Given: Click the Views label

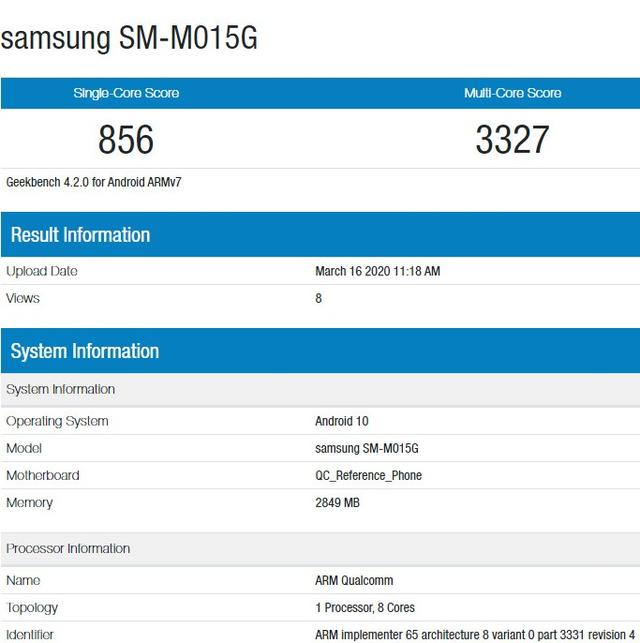Looking at the screenshot, I should (23, 298).
